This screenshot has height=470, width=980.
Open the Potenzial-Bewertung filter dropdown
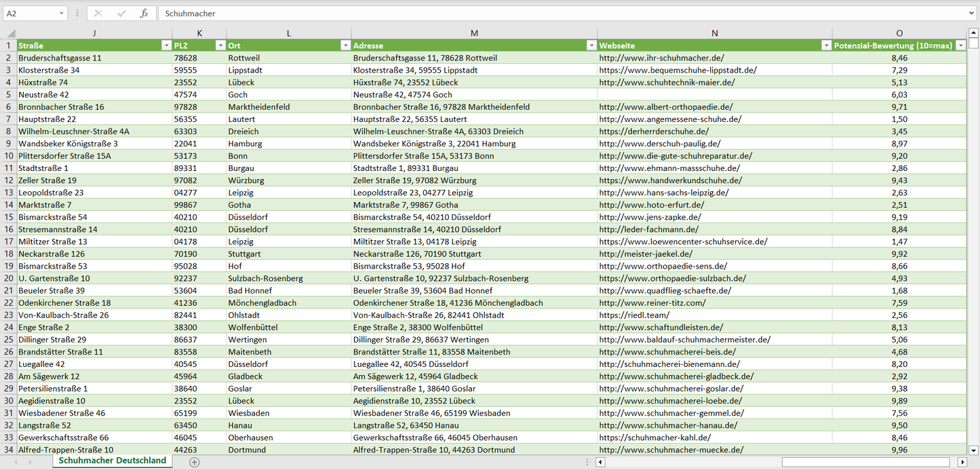point(960,45)
